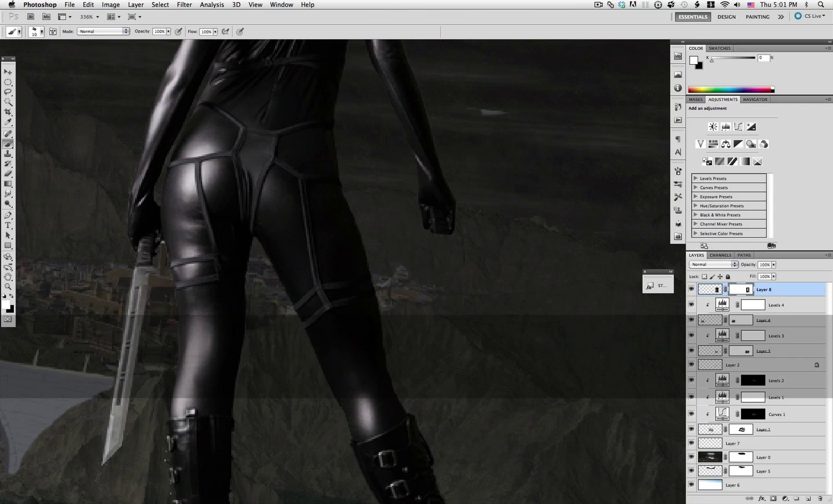Switch to Design workspace

(727, 17)
